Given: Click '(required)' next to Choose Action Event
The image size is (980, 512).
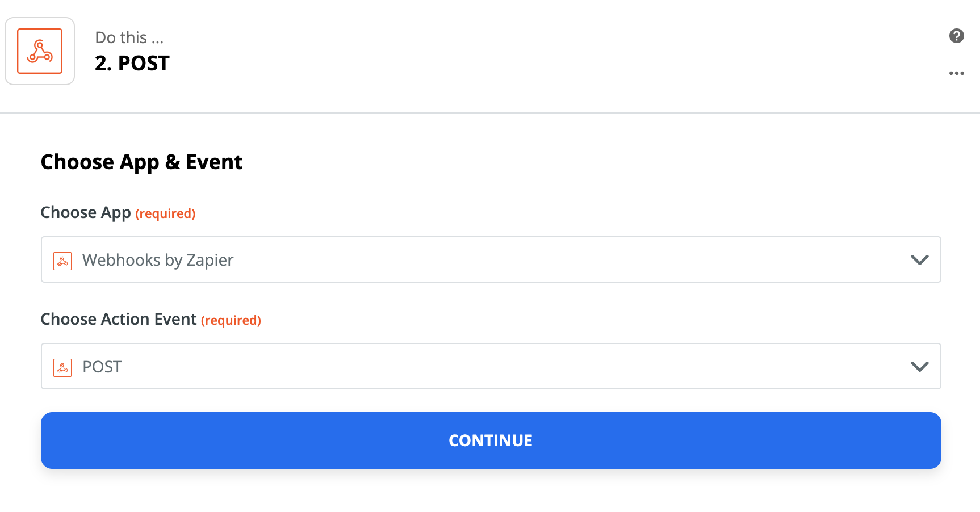Looking at the screenshot, I should (x=231, y=320).
